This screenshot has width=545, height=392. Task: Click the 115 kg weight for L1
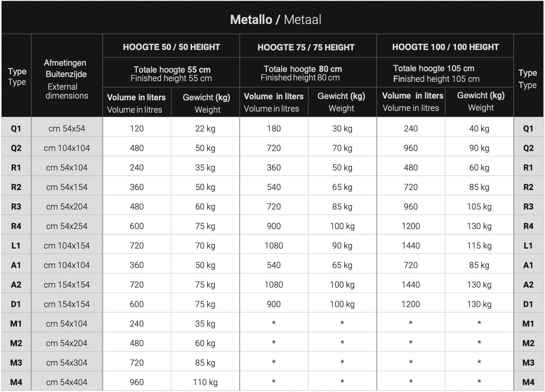(479, 245)
